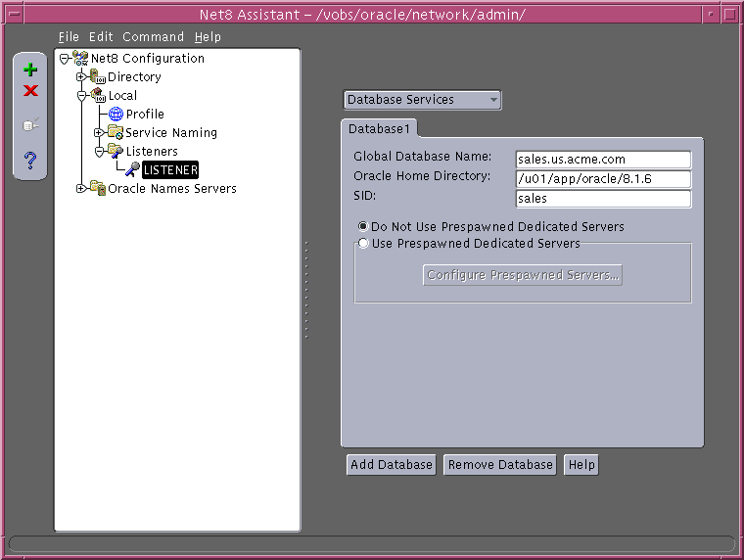The image size is (744, 560).
Task: Expand the Oracle Names Servers node
Action: (81, 188)
